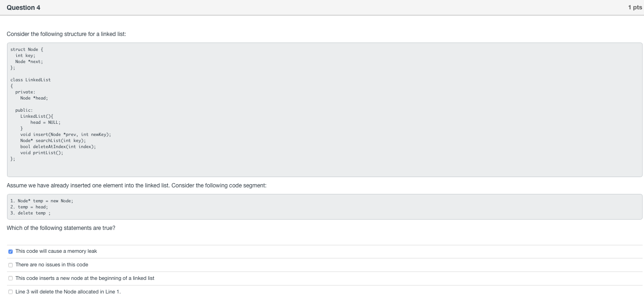Check the option about inserting at the beginning
This screenshot has width=644, height=300.
coord(10,279)
